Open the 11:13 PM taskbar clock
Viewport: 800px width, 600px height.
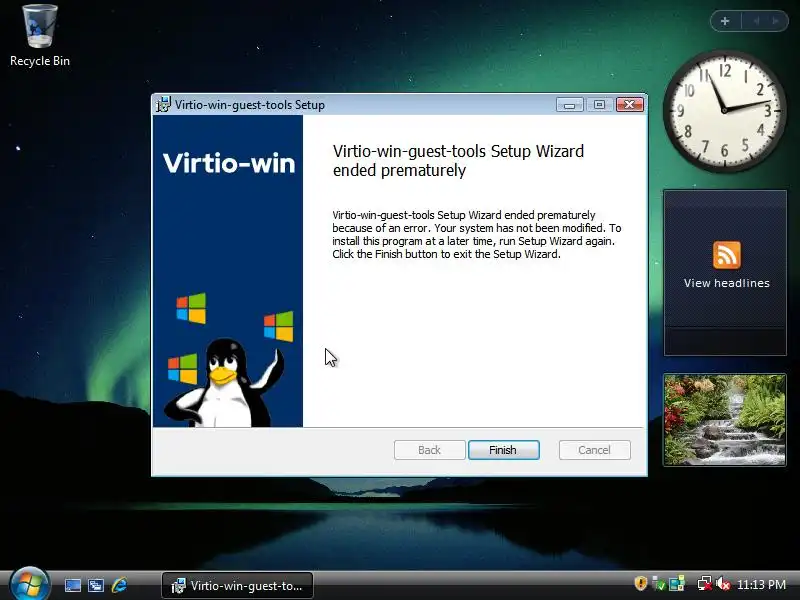(x=761, y=584)
